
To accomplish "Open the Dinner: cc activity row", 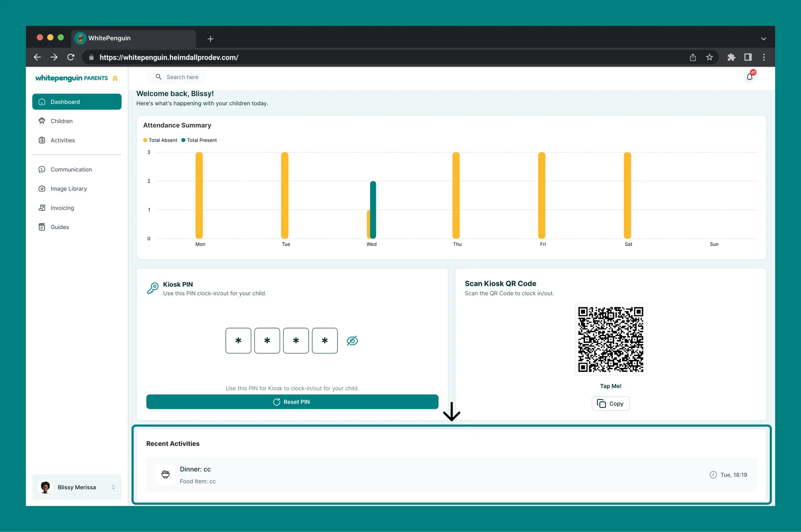I will 451,474.
